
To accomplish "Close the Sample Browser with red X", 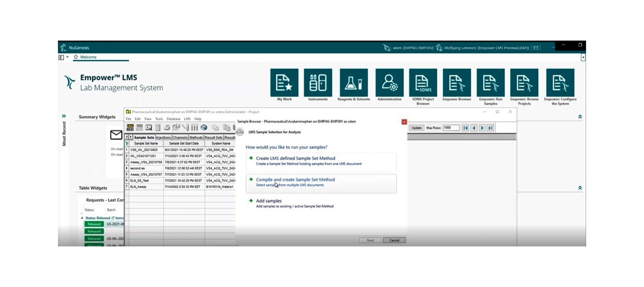I will tap(404, 122).
